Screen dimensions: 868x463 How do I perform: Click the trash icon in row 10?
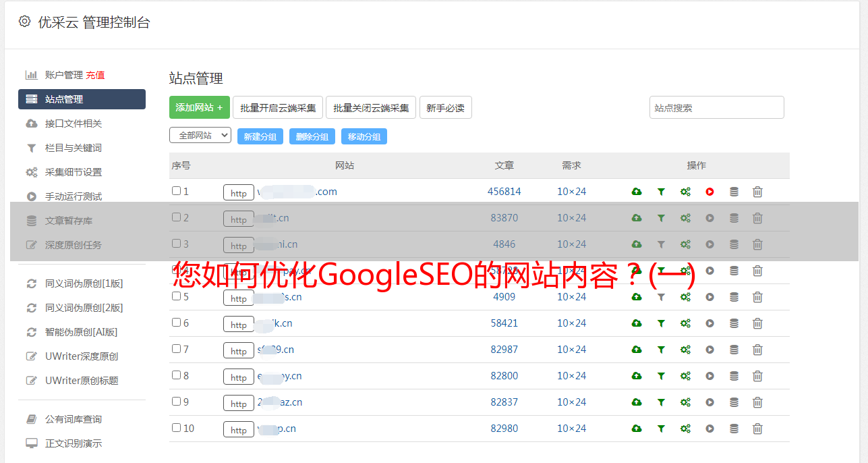[x=757, y=429]
